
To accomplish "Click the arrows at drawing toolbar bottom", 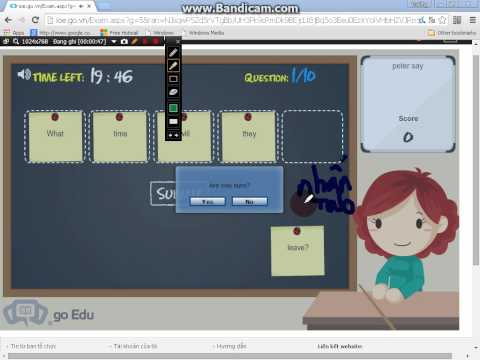I will coord(173,135).
